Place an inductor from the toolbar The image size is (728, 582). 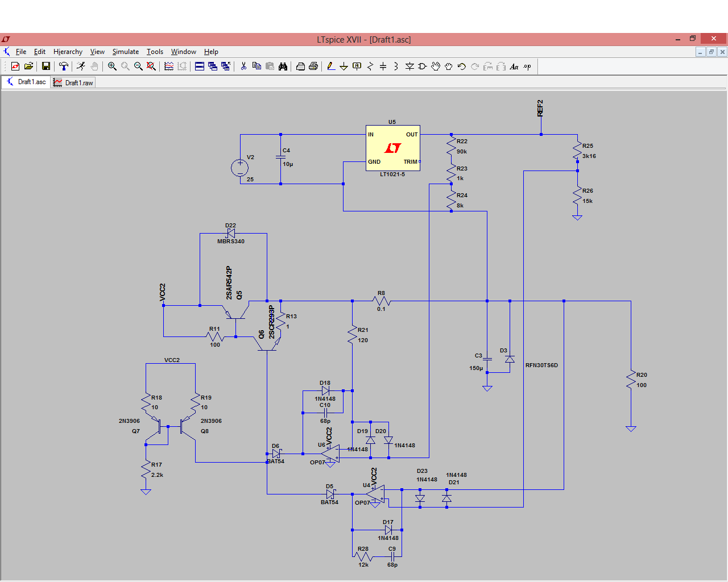[x=396, y=66]
